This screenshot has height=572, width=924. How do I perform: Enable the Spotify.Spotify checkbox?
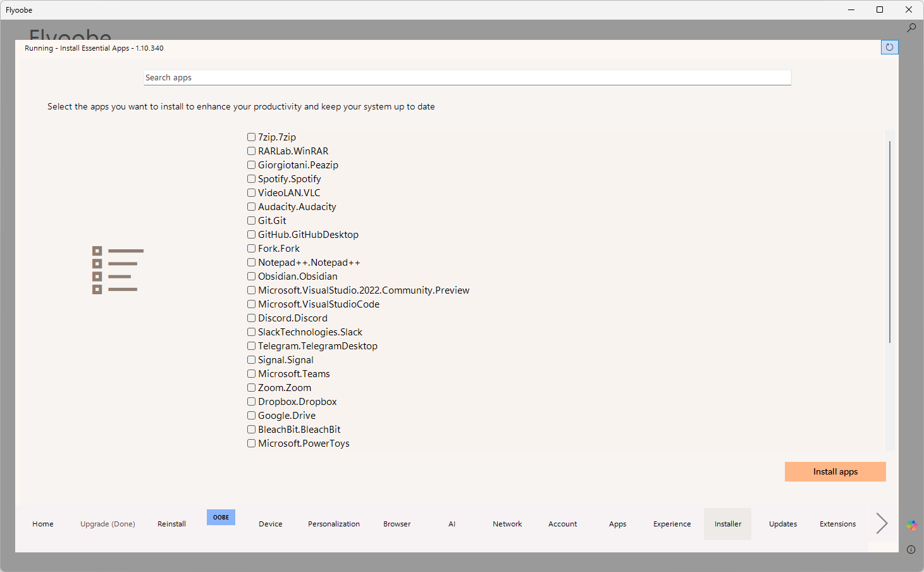click(251, 179)
